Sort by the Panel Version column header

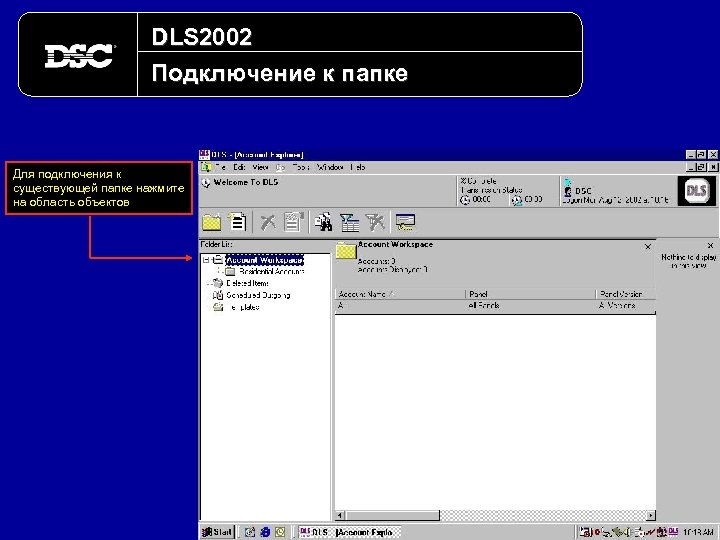625,294
